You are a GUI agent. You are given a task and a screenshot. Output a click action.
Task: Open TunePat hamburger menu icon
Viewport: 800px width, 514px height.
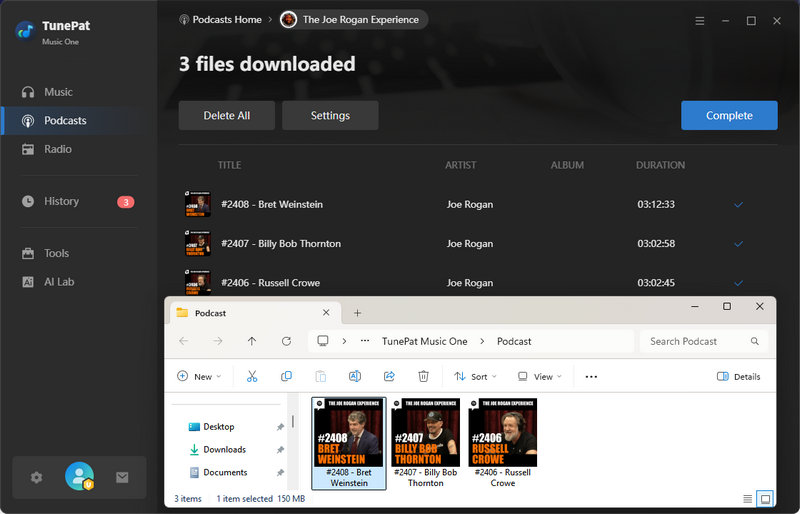700,21
